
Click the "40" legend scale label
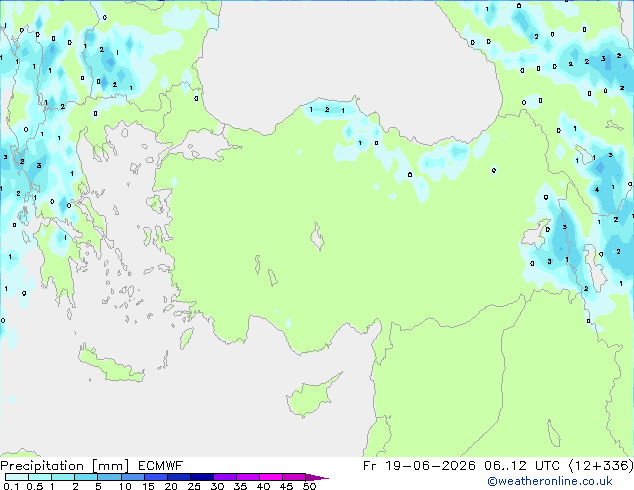(x=263, y=486)
